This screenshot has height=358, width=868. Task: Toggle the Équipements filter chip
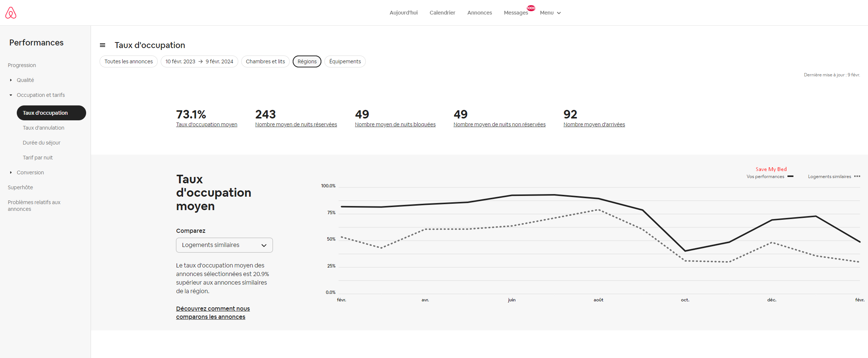tap(345, 61)
